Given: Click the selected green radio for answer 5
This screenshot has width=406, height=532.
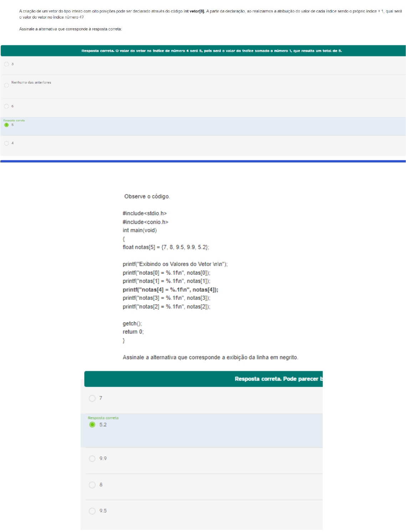Looking at the screenshot, I should (x=6, y=125).
